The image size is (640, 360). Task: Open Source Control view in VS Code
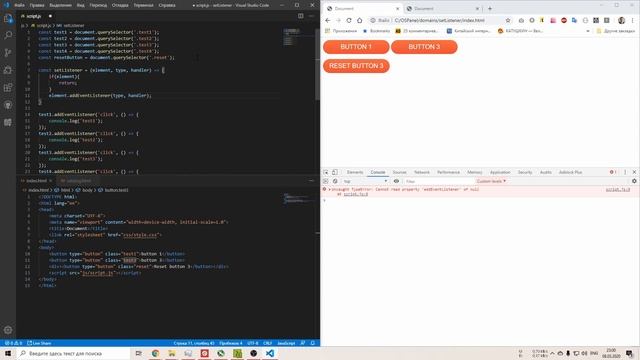(x=8, y=53)
